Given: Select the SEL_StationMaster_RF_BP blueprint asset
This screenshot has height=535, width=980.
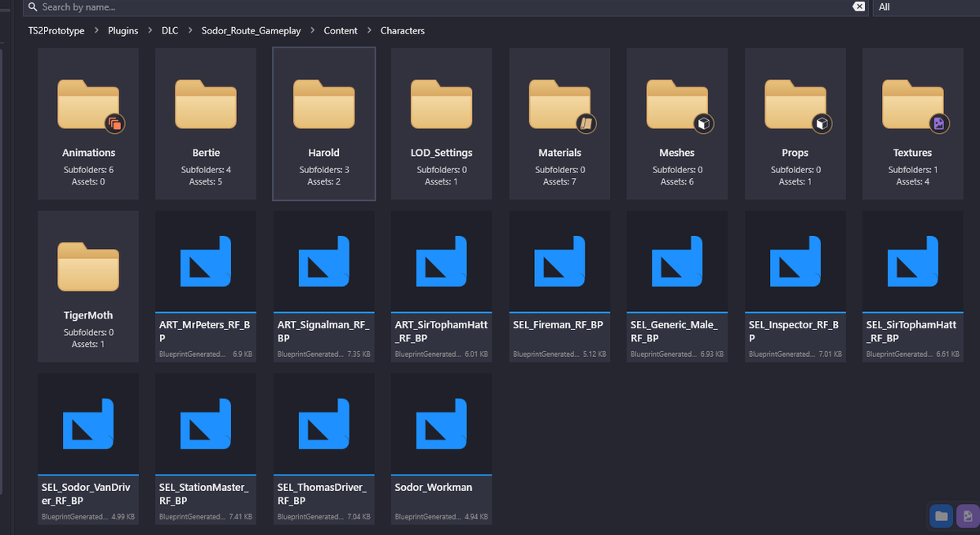Looking at the screenshot, I should pyautogui.click(x=206, y=449).
